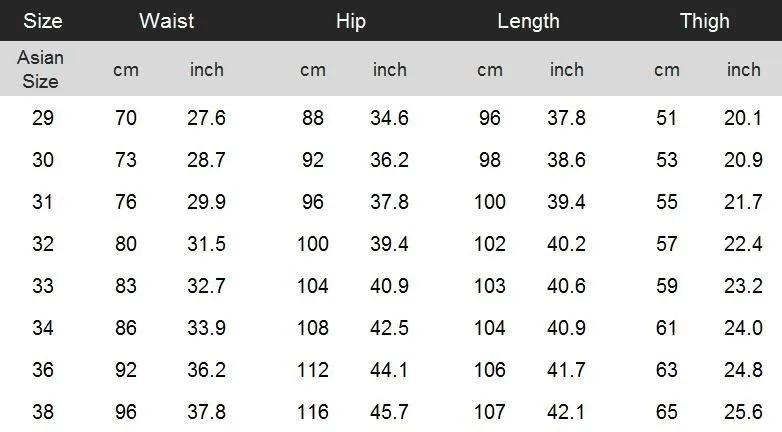Click the Asian Size subheader

coord(40,69)
